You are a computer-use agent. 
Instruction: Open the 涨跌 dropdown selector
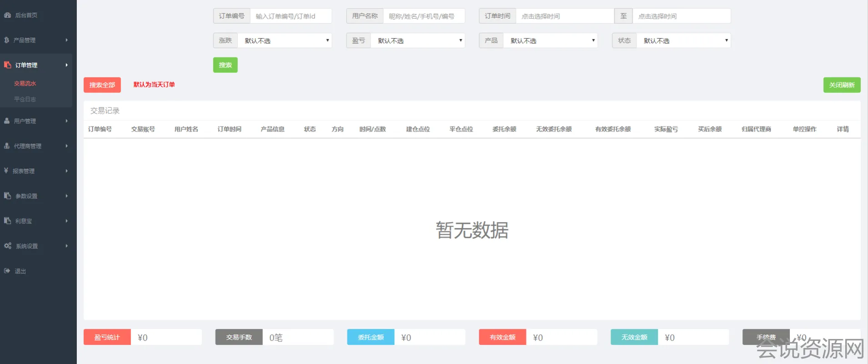pos(285,40)
